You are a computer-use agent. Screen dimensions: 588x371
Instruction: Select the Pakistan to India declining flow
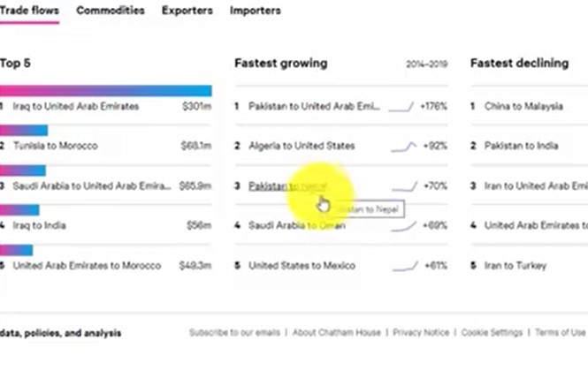pyautogui.click(x=522, y=146)
